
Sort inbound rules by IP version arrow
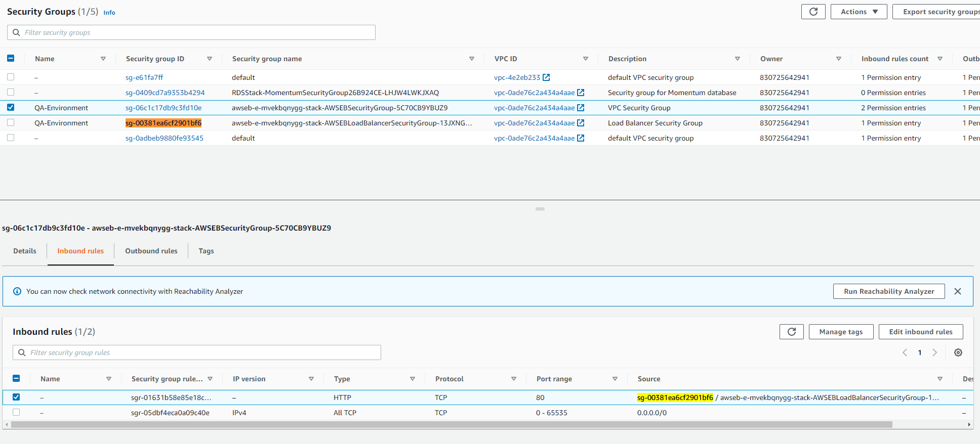tap(311, 379)
